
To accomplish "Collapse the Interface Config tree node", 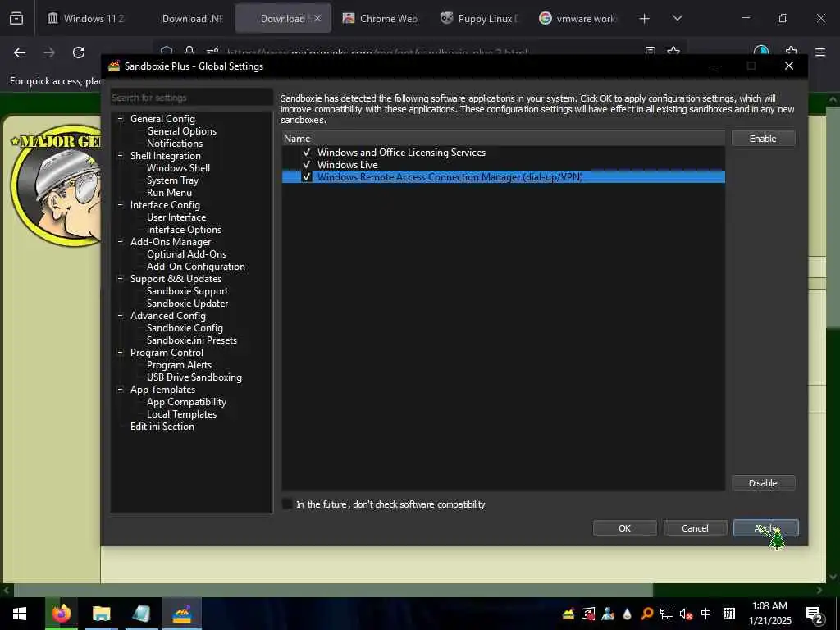I will pyautogui.click(x=121, y=204).
